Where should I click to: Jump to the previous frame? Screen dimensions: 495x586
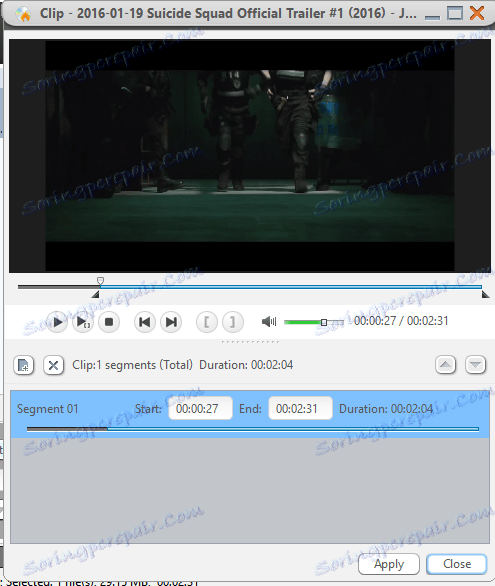click(x=145, y=322)
